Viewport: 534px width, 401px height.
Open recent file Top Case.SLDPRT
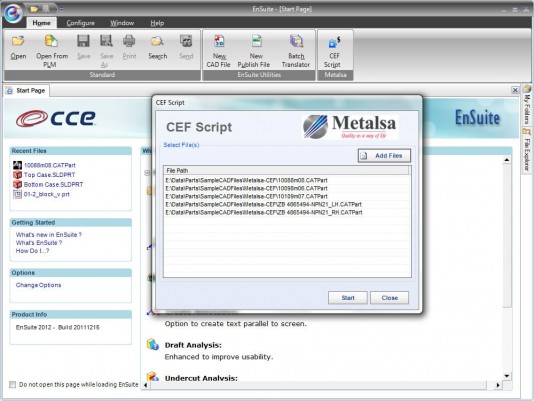pyautogui.click(x=49, y=175)
